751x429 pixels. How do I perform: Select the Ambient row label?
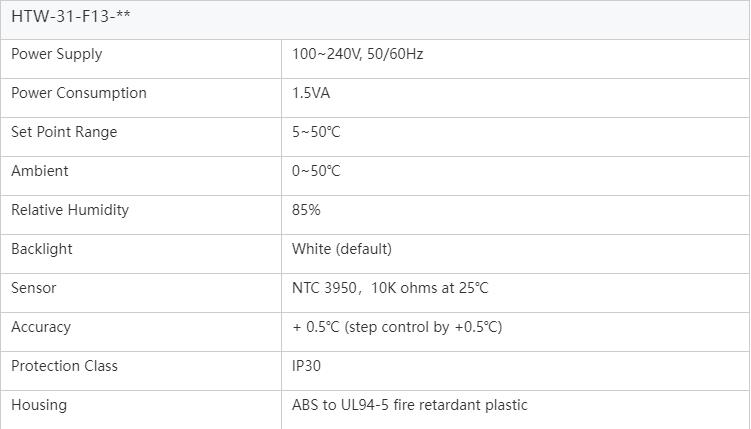point(40,171)
